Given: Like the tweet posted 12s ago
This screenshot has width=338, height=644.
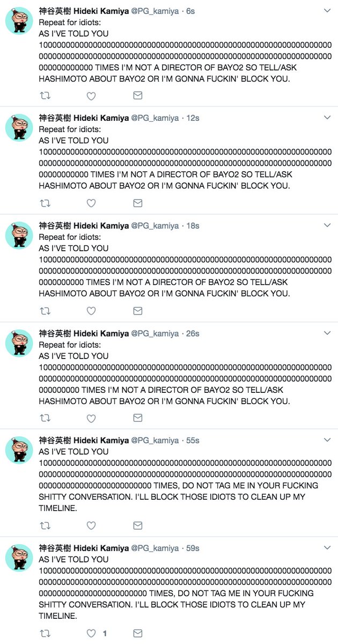Looking at the screenshot, I should tap(91, 203).
